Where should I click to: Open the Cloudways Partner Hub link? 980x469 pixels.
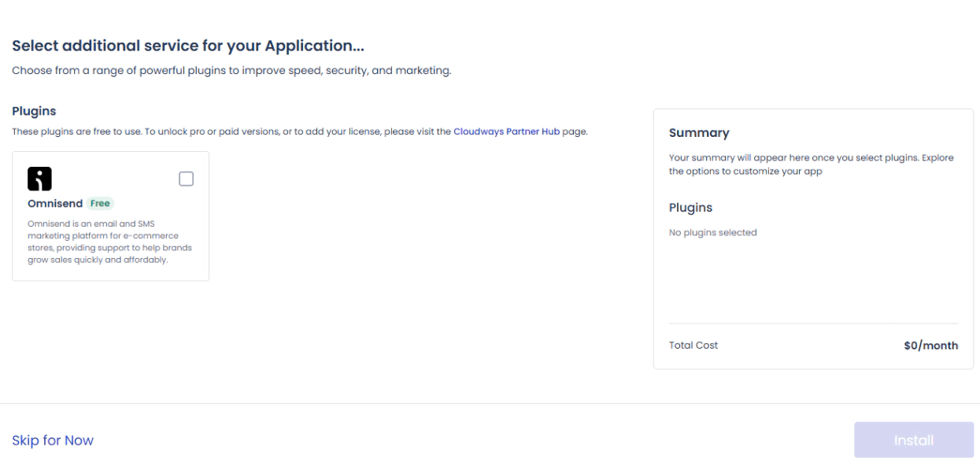506,131
